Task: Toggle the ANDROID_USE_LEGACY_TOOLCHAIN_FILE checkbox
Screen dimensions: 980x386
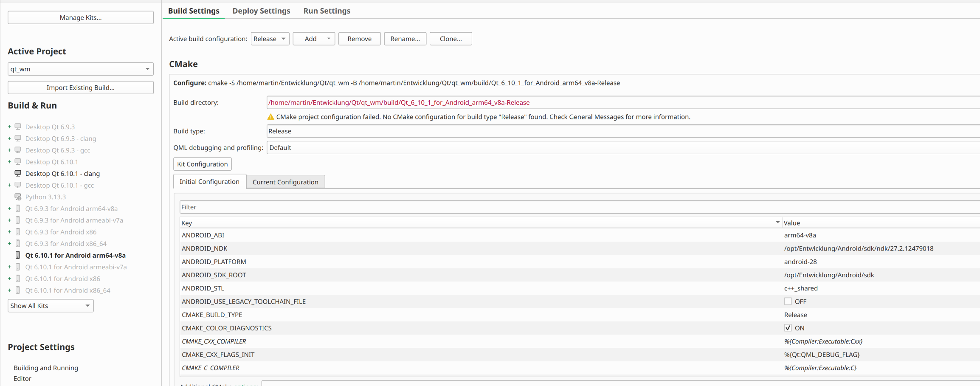Action: [788, 301]
